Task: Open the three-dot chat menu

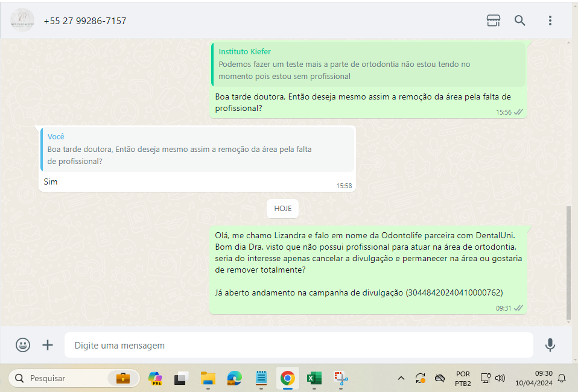Action: coord(550,21)
